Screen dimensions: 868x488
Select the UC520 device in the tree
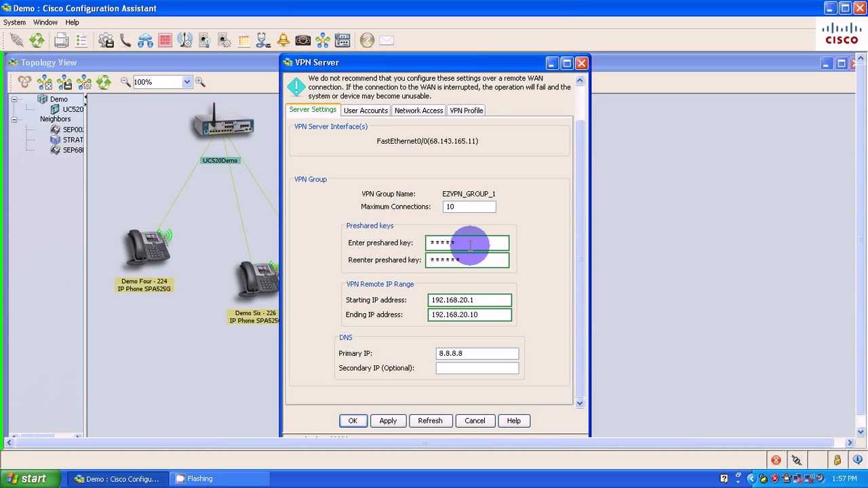point(67,109)
